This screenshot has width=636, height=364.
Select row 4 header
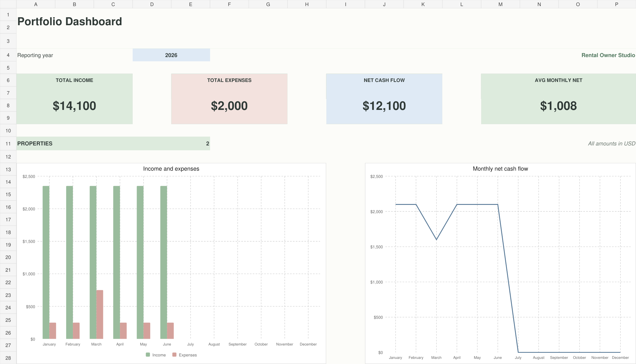tap(8, 55)
